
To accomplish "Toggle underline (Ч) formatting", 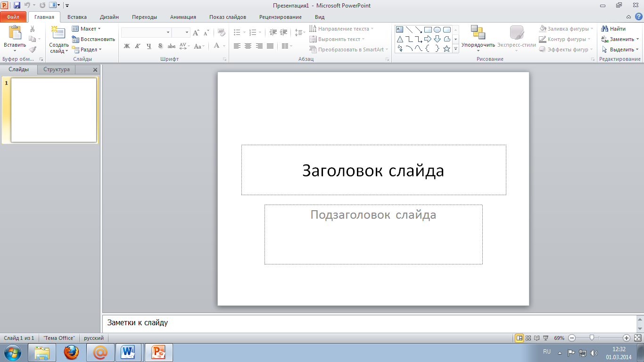I will click(x=149, y=46).
